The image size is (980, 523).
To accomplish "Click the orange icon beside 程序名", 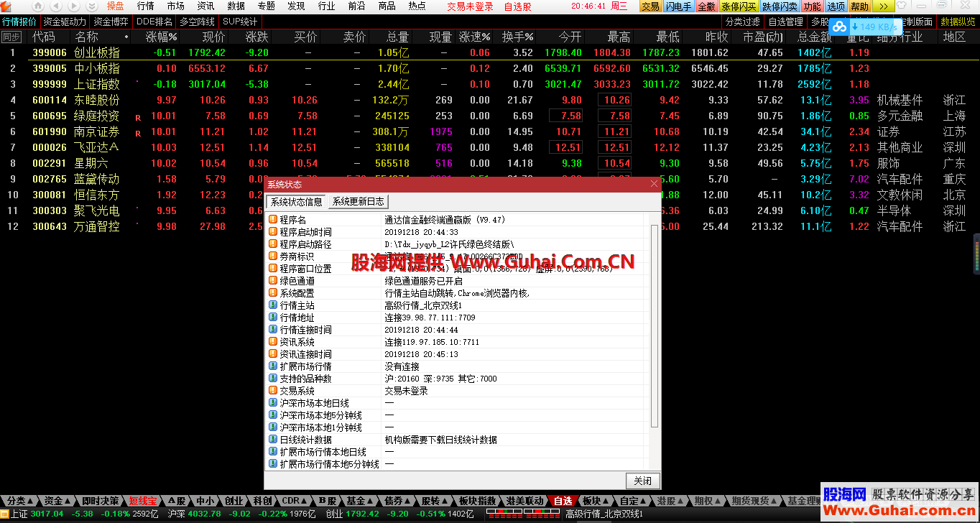I will click(x=273, y=219).
